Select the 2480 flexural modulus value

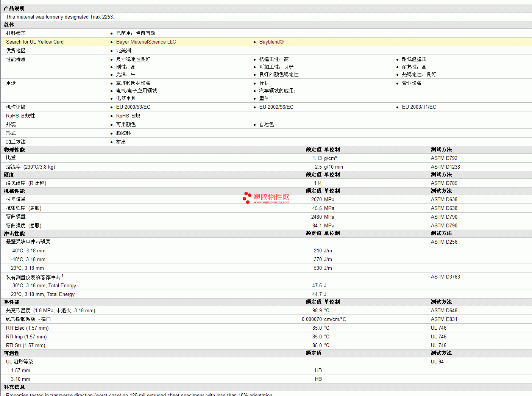click(x=317, y=217)
